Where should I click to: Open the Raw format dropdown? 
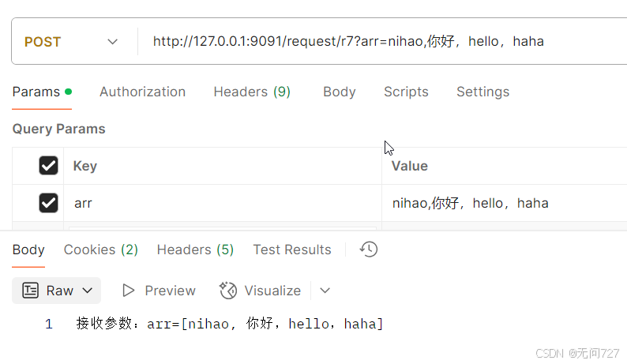(x=56, y=291)
